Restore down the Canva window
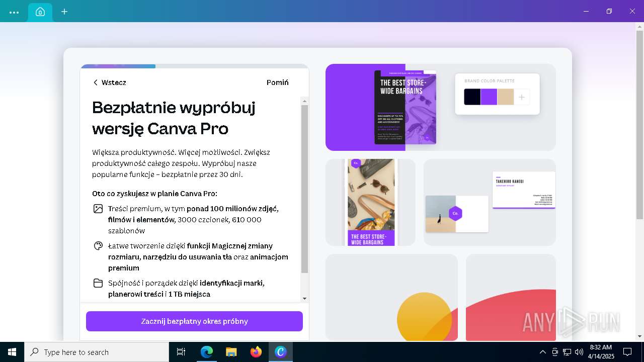Viewport: 644px width, 362px height. (x=609, y=11)
